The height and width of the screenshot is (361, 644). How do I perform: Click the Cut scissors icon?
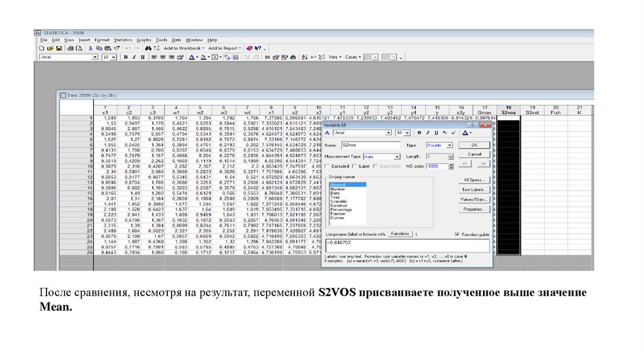pyautogui.click(x=91, y=48)
